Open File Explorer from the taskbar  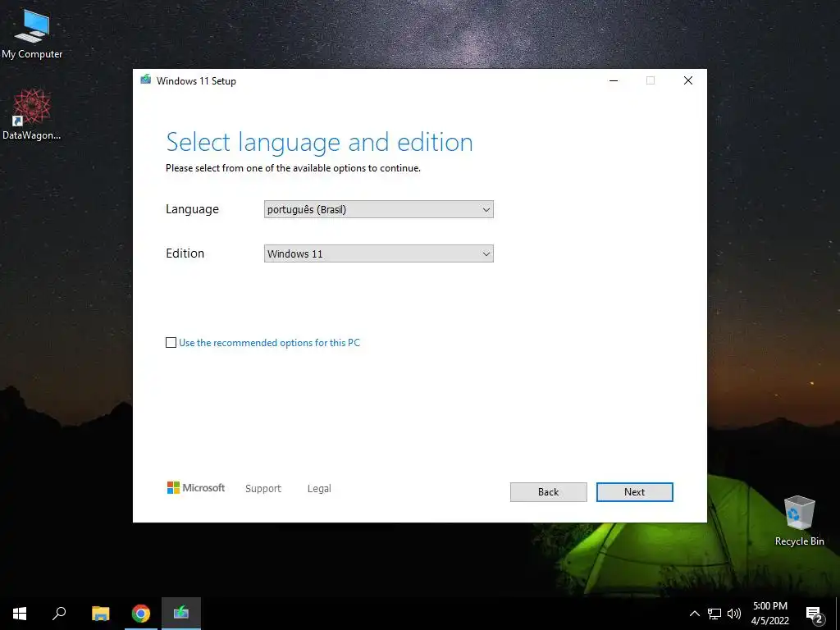[100, 614]
